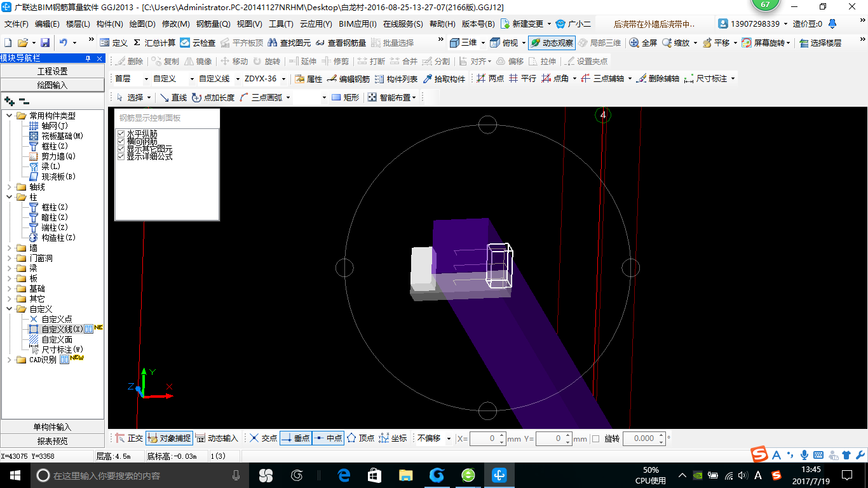Open the 构件(N) menu
Viewport: 868px width, 488px height.
[x=109, y=24]
